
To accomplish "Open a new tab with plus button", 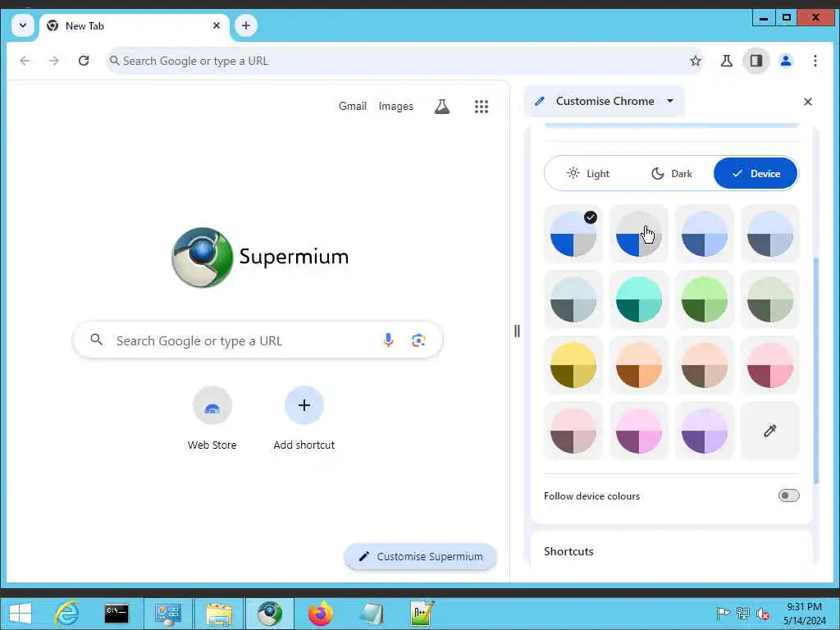I will tap(246, 25).
